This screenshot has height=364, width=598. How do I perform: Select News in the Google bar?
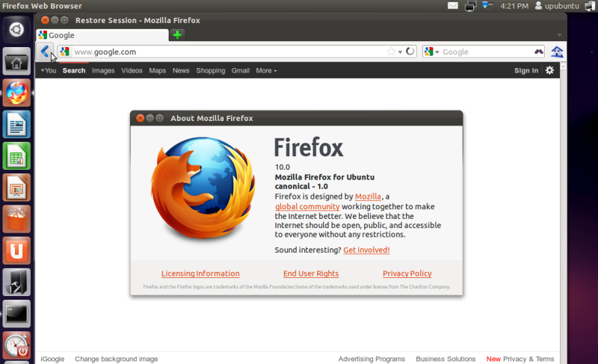click(x=181, y=70)
